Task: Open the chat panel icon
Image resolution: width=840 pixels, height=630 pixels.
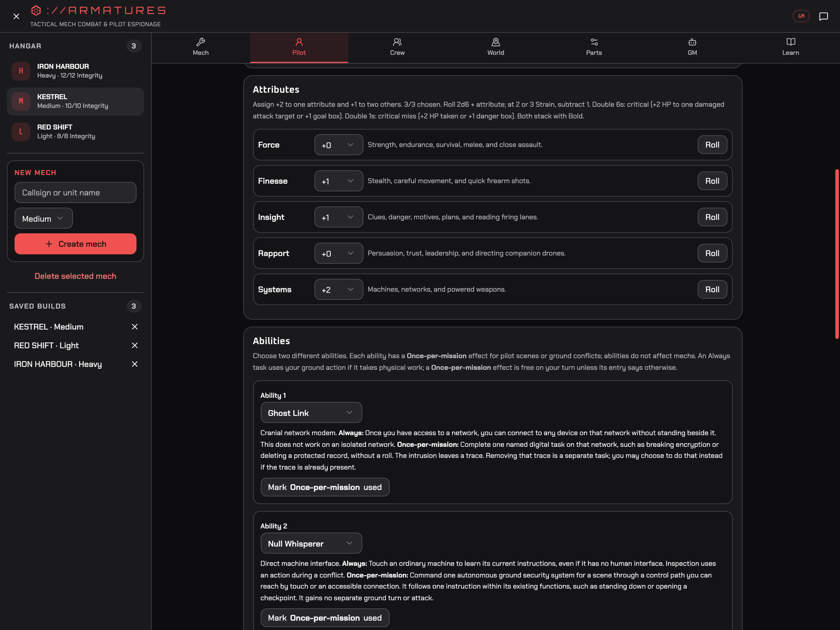Action: point(823,16)
